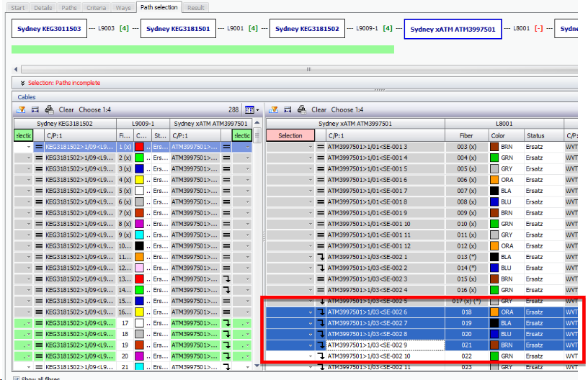This screenshot has width=588, height=380.
Task: Click the splice arrow icon on the ATM3997501>1/03<SE-002 6 row
Action: pos(321,312)
